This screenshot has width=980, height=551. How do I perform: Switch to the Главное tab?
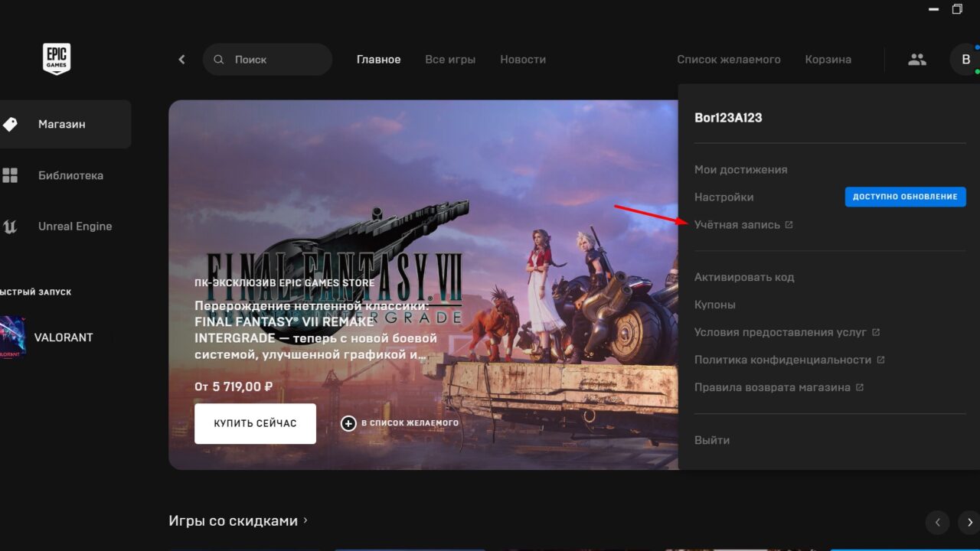click(378, 59)
